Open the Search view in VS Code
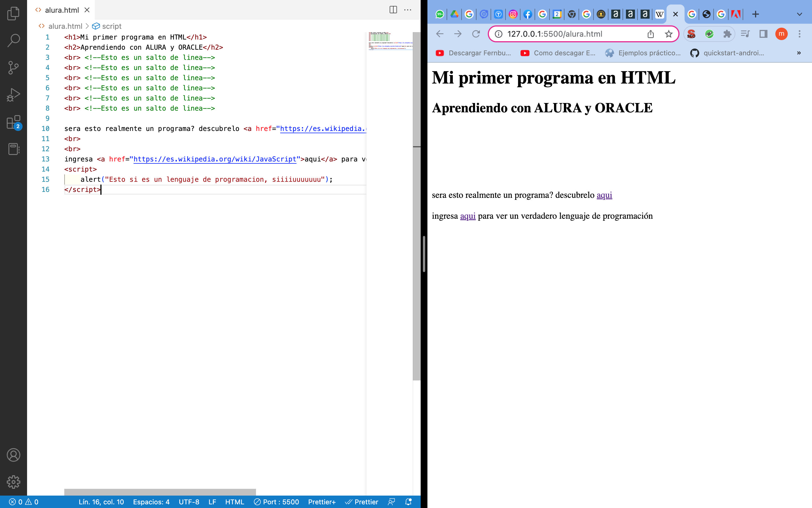The width and height of the screenshot is (812, 508). [x=14, y=40]
